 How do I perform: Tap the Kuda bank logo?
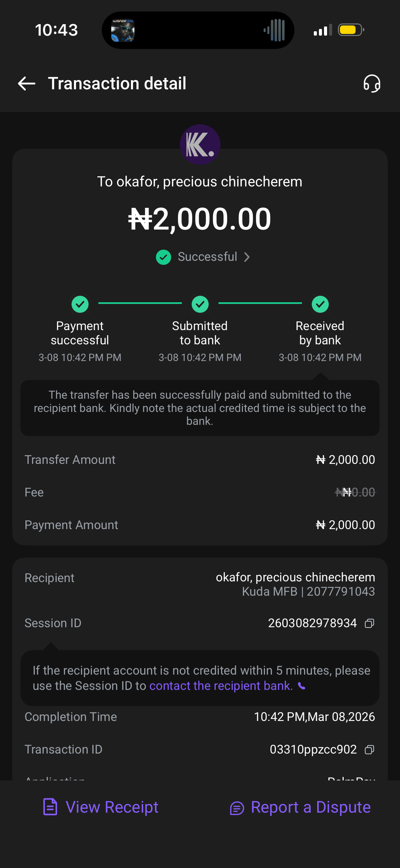[x=200, y=145]
